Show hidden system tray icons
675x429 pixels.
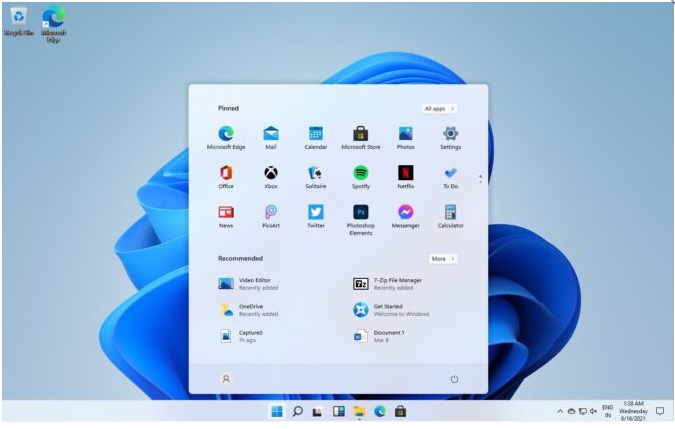click(x=560, y=411)
